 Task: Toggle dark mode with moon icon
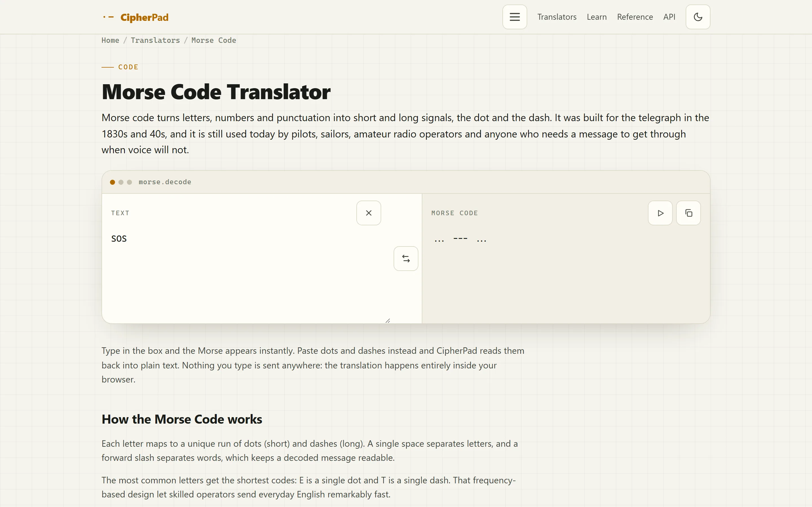[x=698, y=17]
